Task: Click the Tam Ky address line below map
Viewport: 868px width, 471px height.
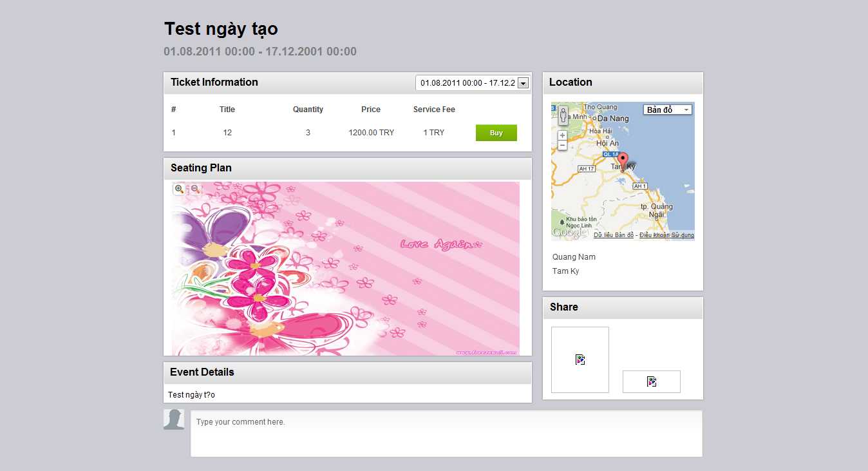Action: tap(565, 271)
